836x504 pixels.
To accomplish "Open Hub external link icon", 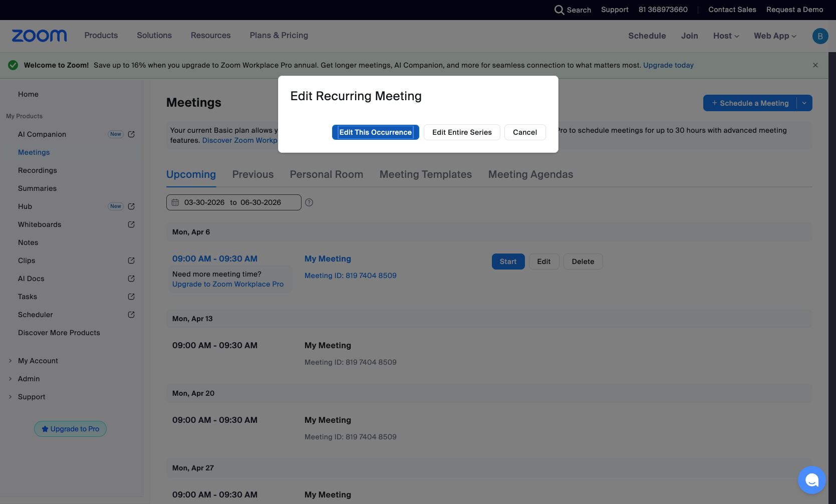I will click(x=131, y=206).
